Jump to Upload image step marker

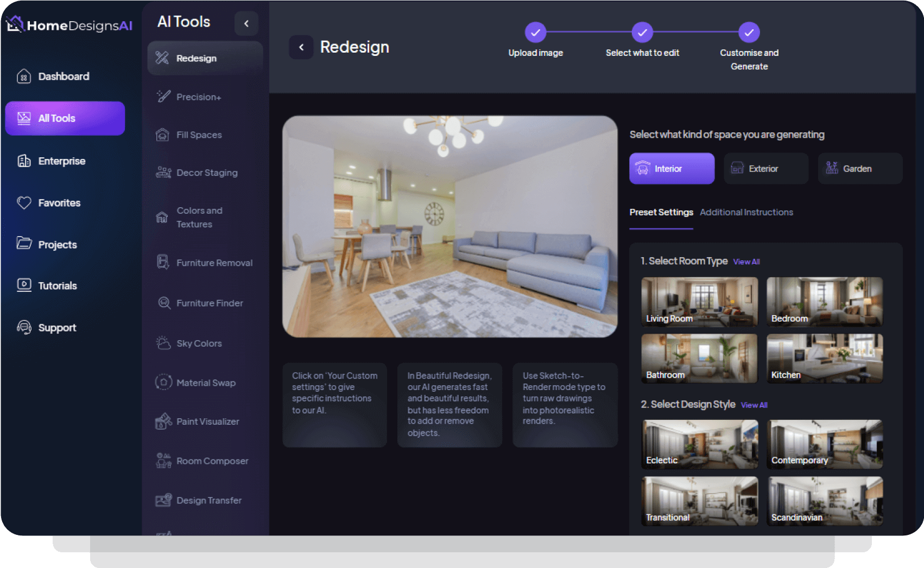click(x=535, y=33)
